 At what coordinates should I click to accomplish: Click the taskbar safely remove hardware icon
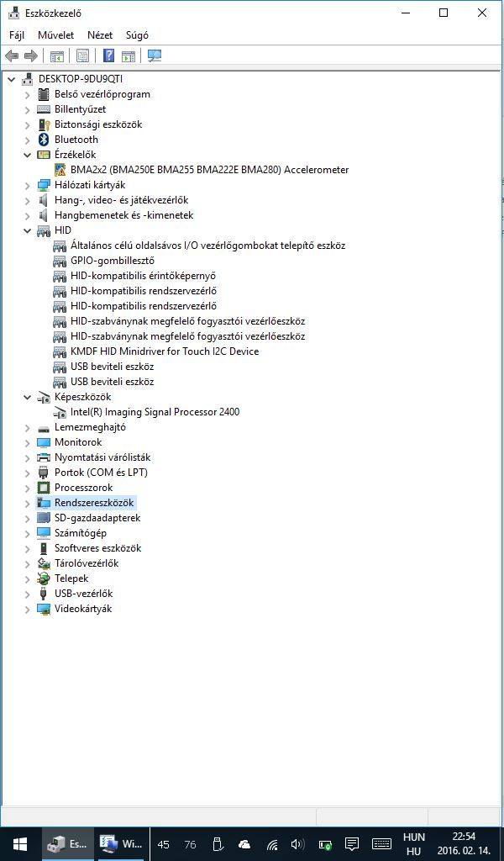coord(218,844)
